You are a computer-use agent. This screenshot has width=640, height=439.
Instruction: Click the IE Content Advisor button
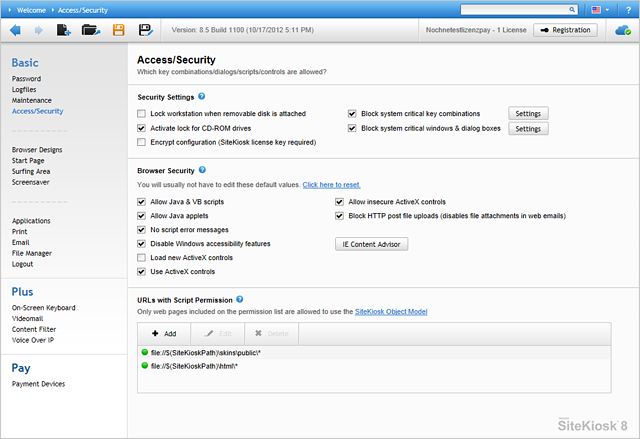coord(371,244)
